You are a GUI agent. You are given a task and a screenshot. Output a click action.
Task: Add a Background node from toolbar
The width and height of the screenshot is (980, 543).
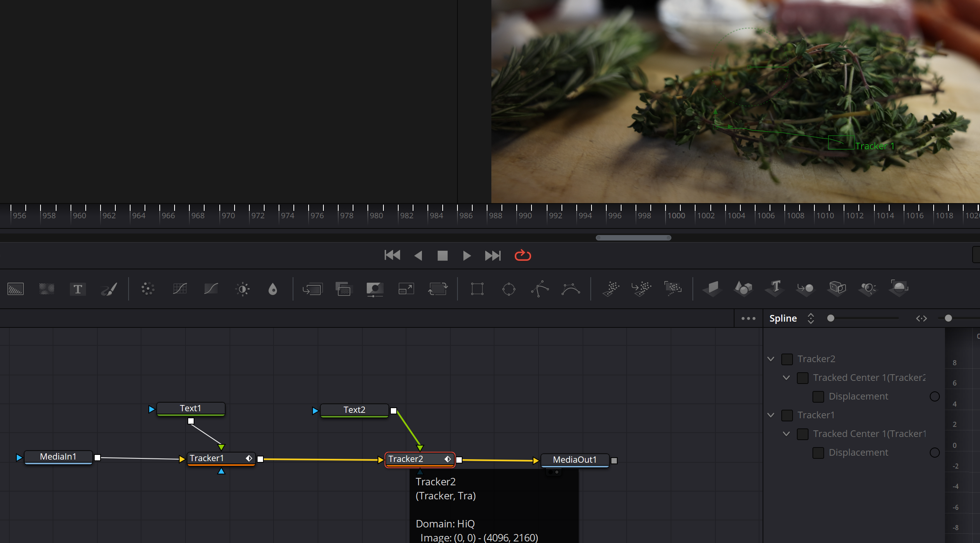pos(16,289)
